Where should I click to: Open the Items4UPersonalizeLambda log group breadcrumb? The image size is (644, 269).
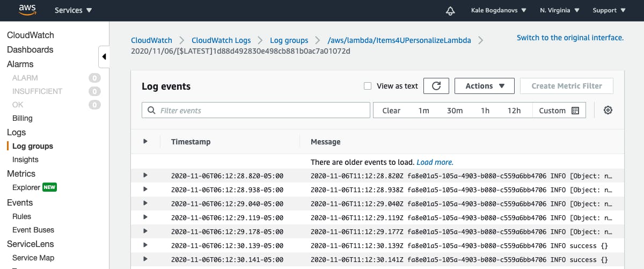(x=400, y=40)
